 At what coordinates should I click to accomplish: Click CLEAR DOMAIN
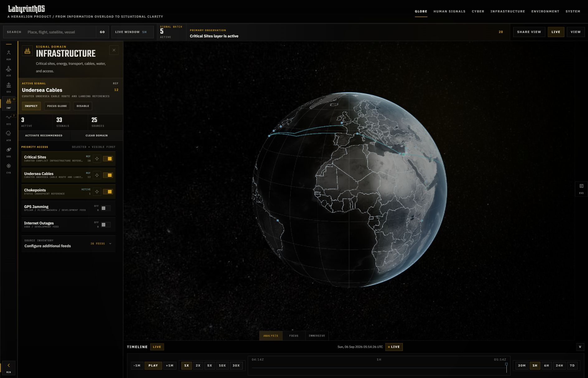pos(96,135)
